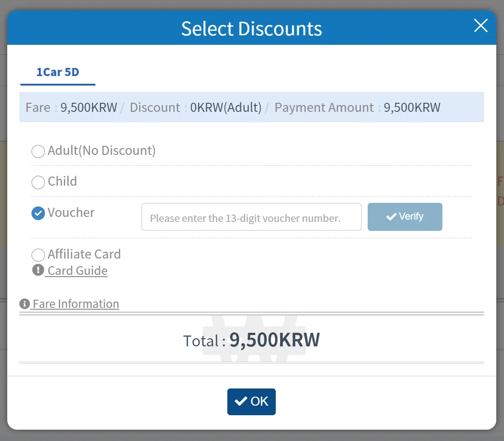Focus the 13-digit voucher number field

pos(251,217)
